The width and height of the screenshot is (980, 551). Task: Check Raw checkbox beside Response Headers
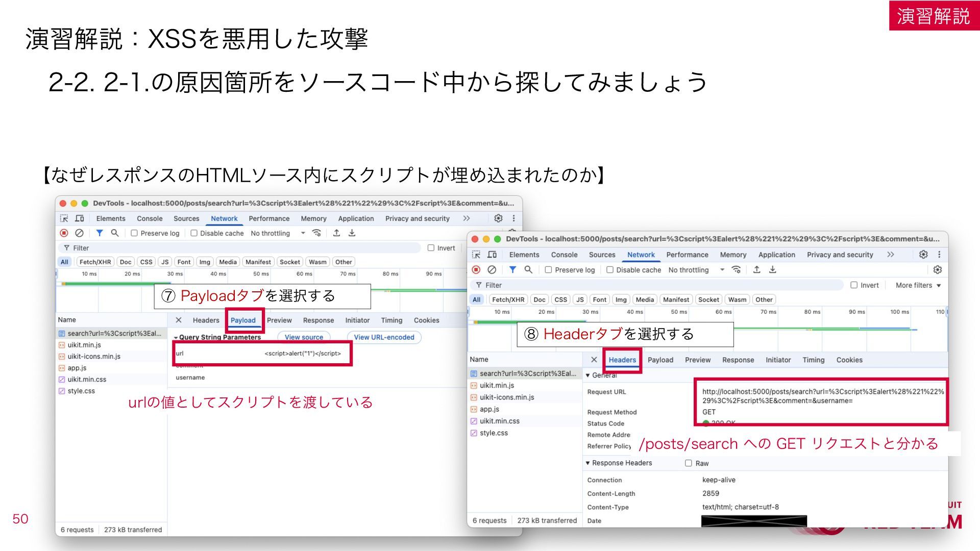coord(689,463)
